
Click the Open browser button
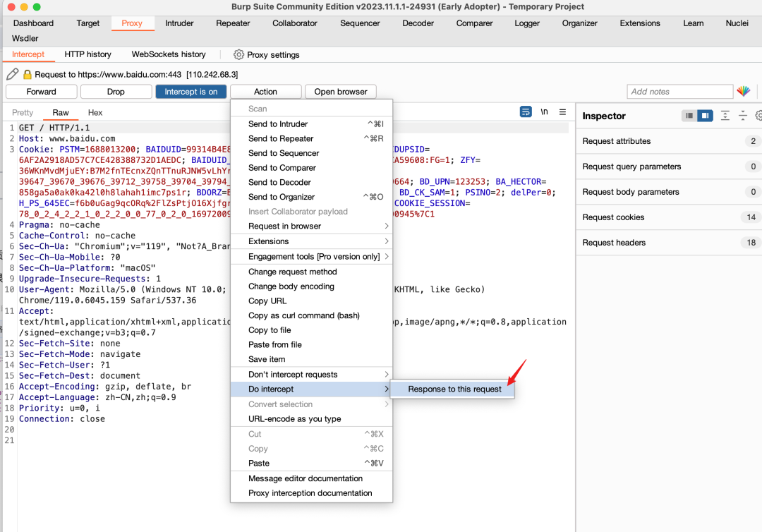341,91
